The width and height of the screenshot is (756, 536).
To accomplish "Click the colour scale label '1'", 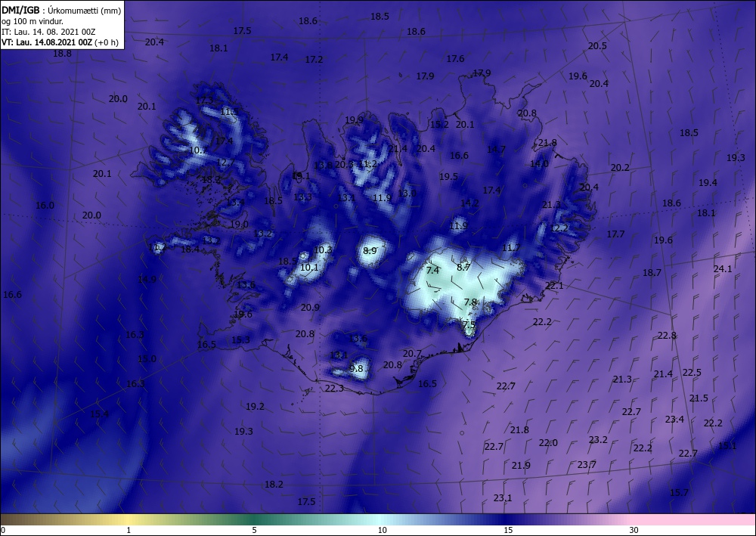I will click(x=129, y=530).
